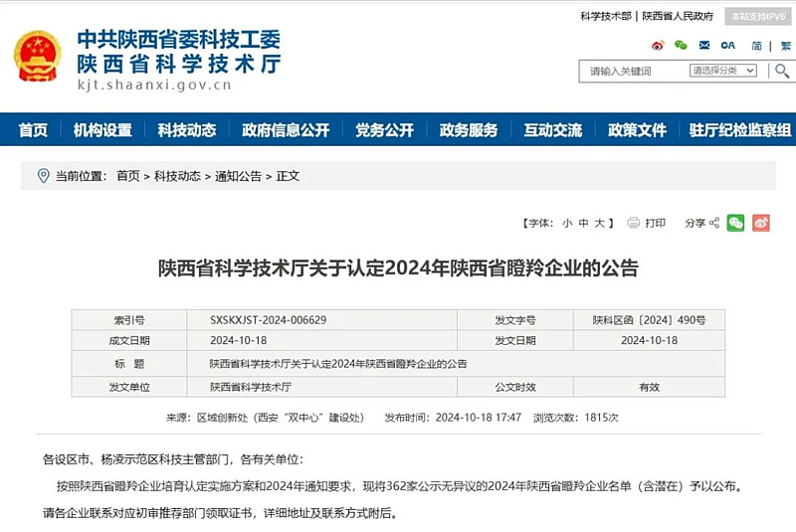Viewport: 796px width, 532px height.
Task: Click the national emblem logo
Action: 38,56
